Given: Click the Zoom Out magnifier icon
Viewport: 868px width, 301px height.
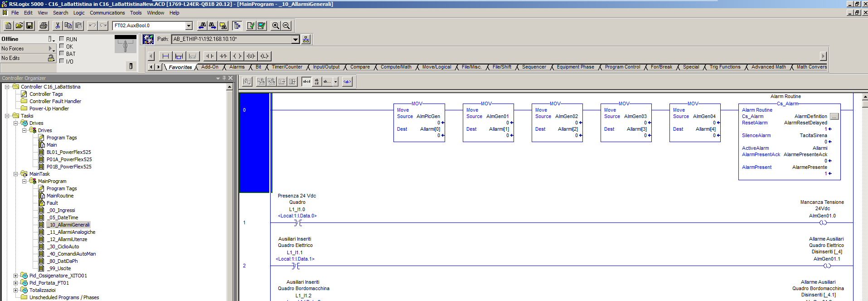Looking at the screenshot, I should [286, 26].
